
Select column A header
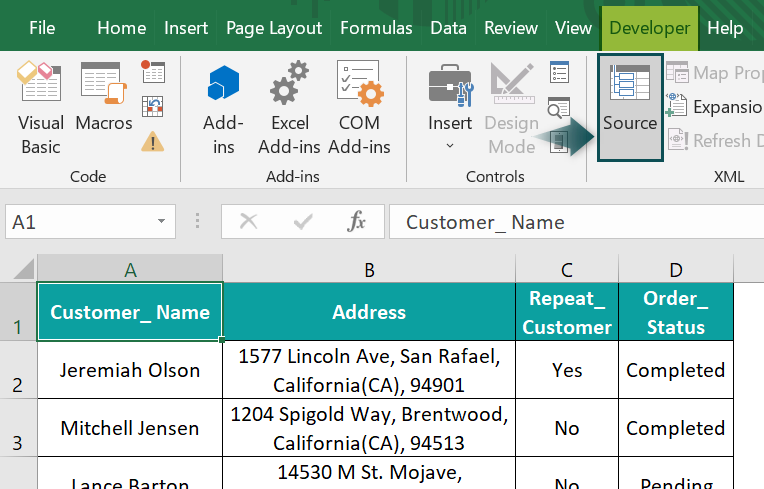point(130,269)
